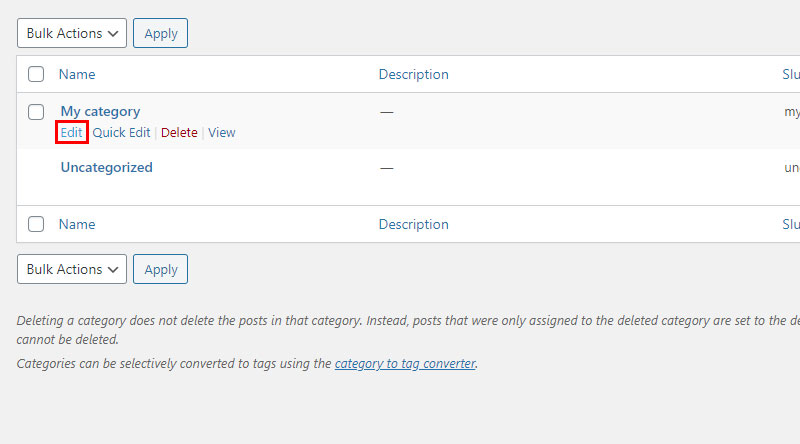Open the bottom Bulk Actions dropdown
800x444 pixels.
click(71, 269)
